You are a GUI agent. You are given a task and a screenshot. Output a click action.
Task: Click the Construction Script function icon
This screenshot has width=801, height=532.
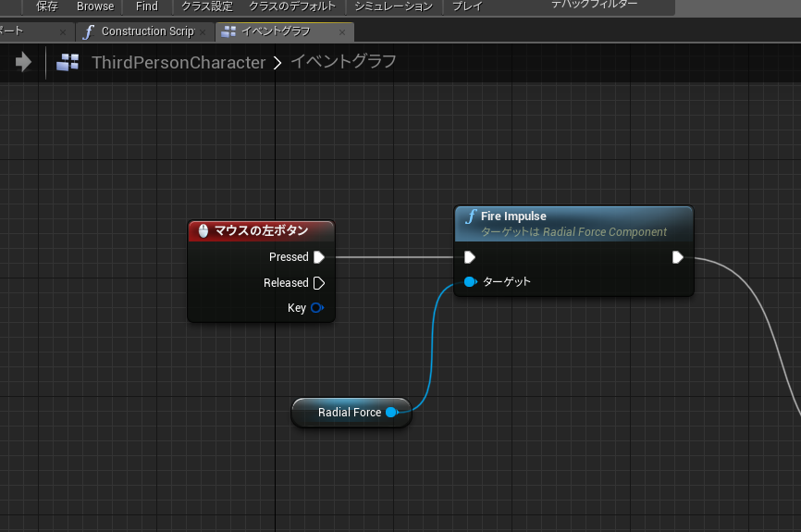(89, 31)
